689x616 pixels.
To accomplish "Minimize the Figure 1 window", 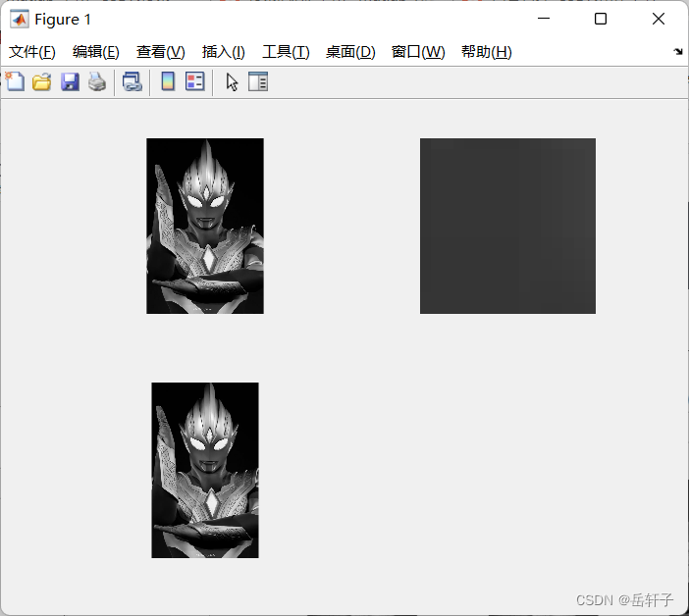I will click(x=544, y=19).
